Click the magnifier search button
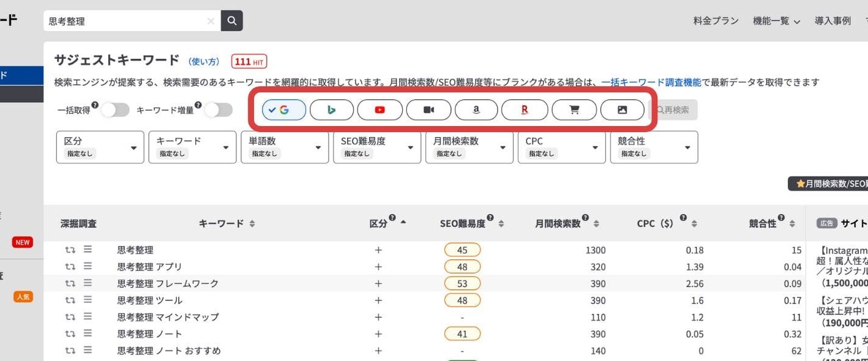The image size is (868, 361). [231, 21]
